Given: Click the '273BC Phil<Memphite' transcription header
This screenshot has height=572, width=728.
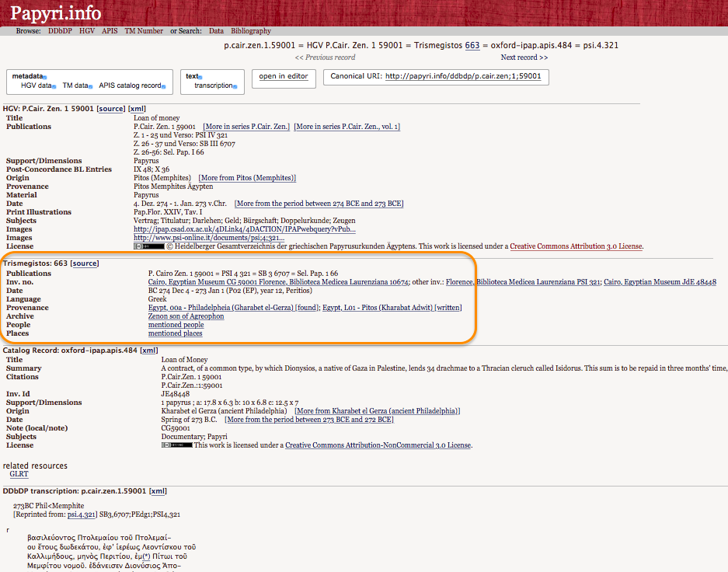Looking at the screenshot, I should (x=49, y=506).
